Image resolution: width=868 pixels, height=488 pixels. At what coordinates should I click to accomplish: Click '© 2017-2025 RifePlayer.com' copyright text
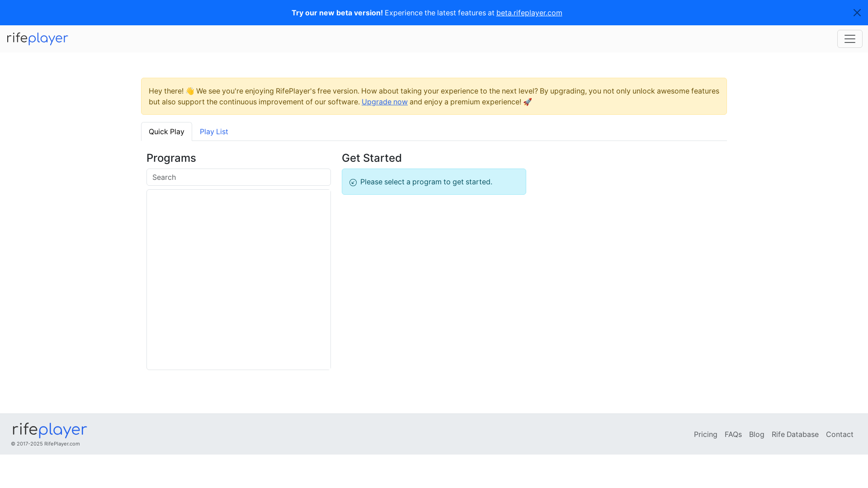pos(45,444)
